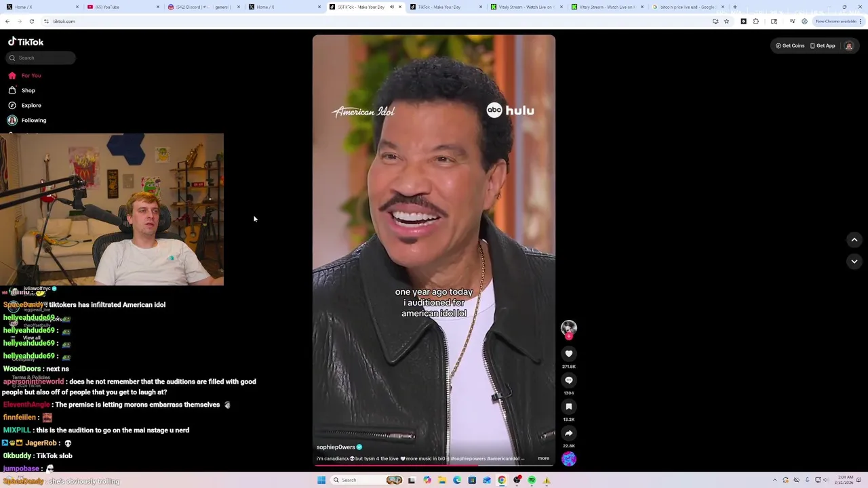Expand the caption with 'more'
868x488 pixels.
[543, 458]
